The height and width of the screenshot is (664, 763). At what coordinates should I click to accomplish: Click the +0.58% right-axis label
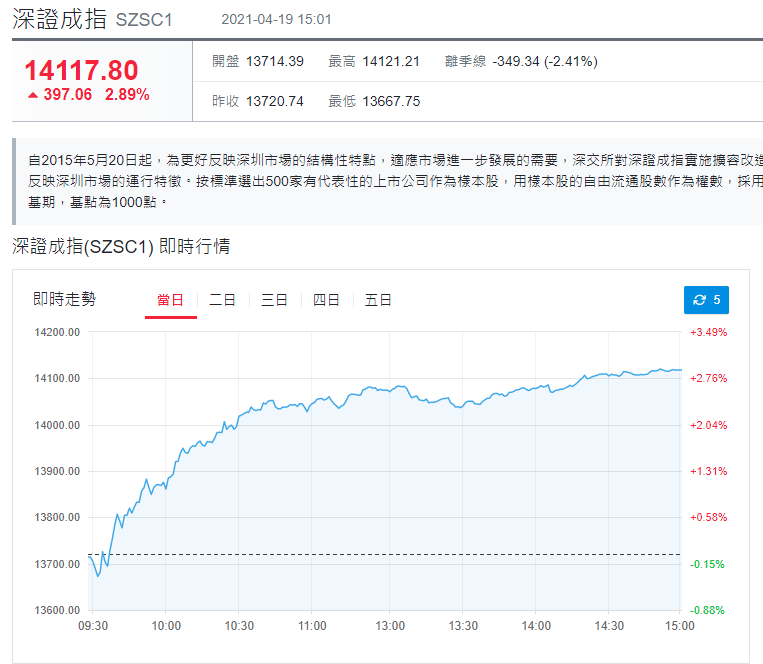tap(708, 517)
